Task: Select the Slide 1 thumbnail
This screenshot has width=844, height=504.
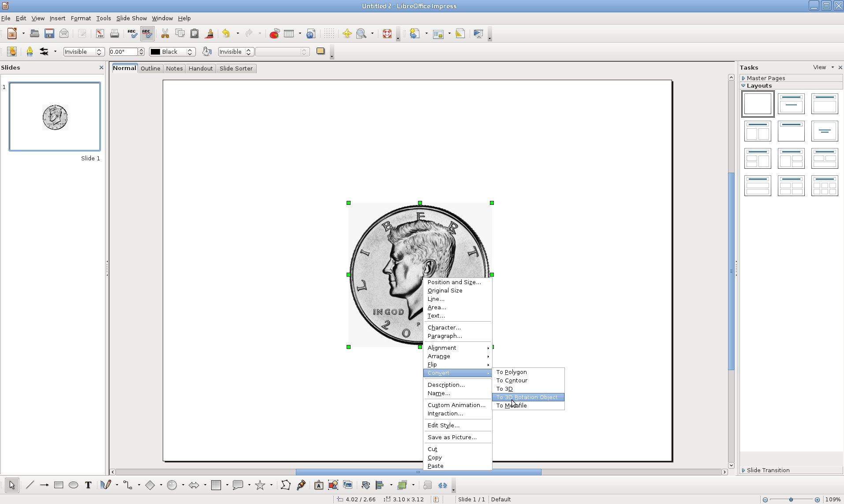Action: pyautogui.click(x=55, y=117)
